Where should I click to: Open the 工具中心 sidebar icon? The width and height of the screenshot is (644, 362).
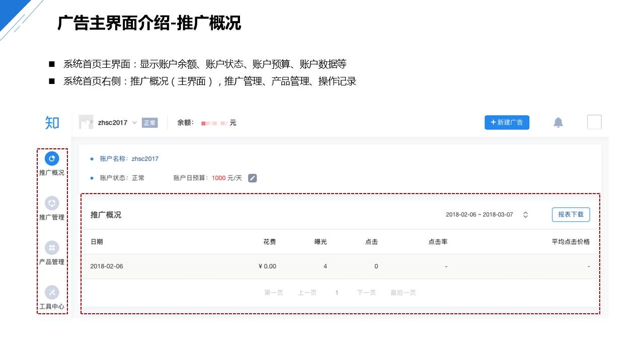tap(52, 292)
